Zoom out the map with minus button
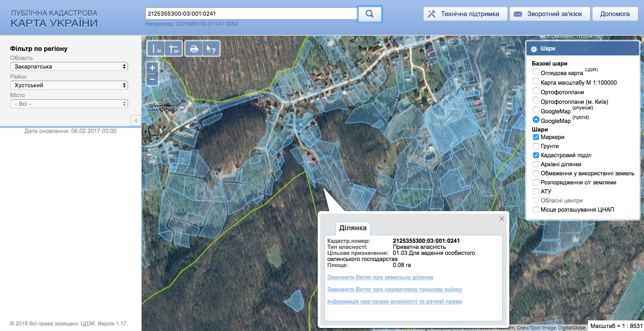The width and height of the screenshot is (644, 331). (x=152, y=79)
